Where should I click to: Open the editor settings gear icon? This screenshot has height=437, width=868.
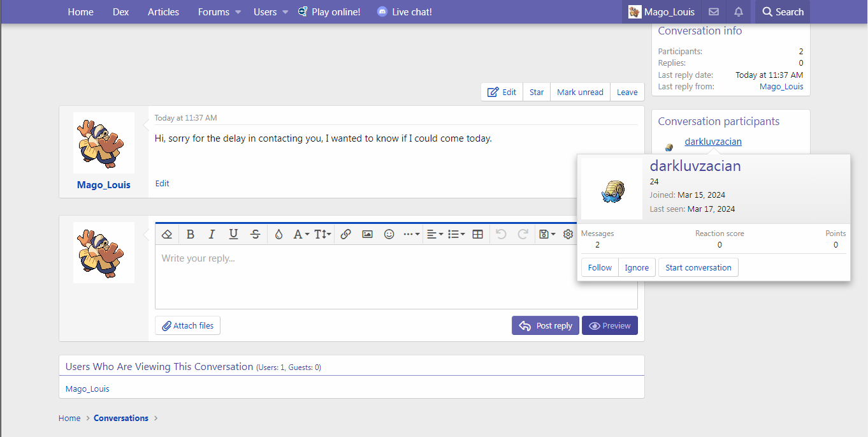click(568, 234)
